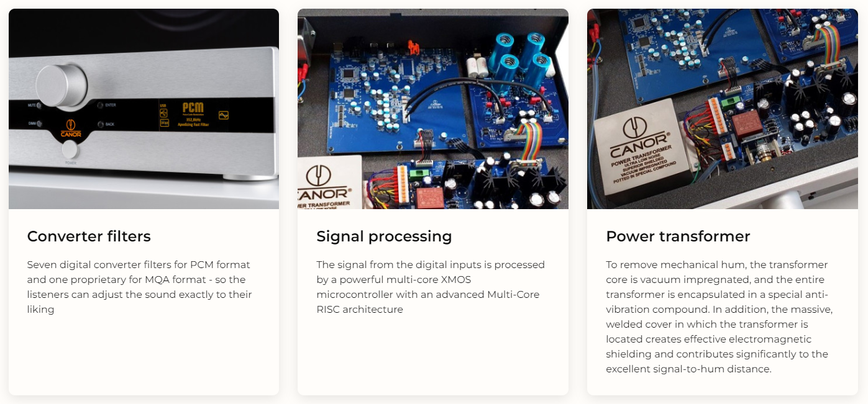Click the filter waveform icon on display
Image resolution: width=868 pixels, height=404 pixels.
[223, 115]
